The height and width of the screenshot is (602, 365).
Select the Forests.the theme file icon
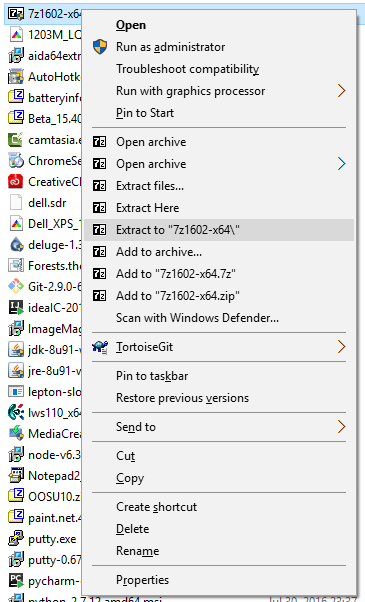[16, 265]
